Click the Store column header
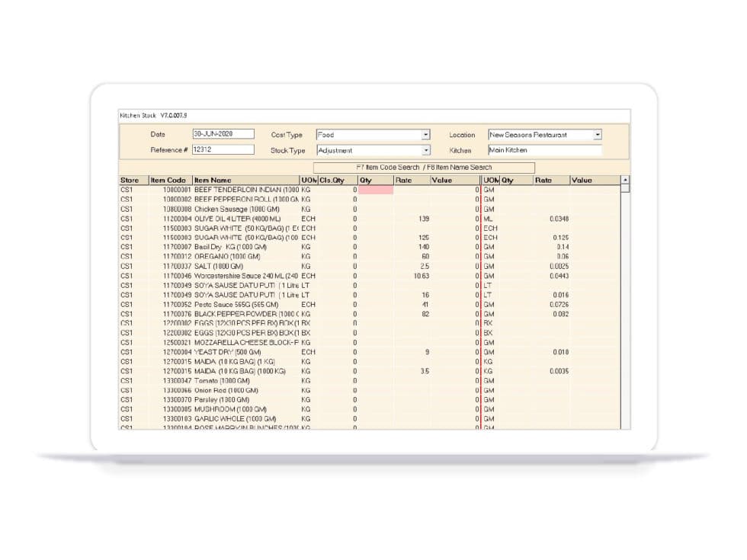The width and height of the screenshot is (747, 560). [x=130, y=181]
